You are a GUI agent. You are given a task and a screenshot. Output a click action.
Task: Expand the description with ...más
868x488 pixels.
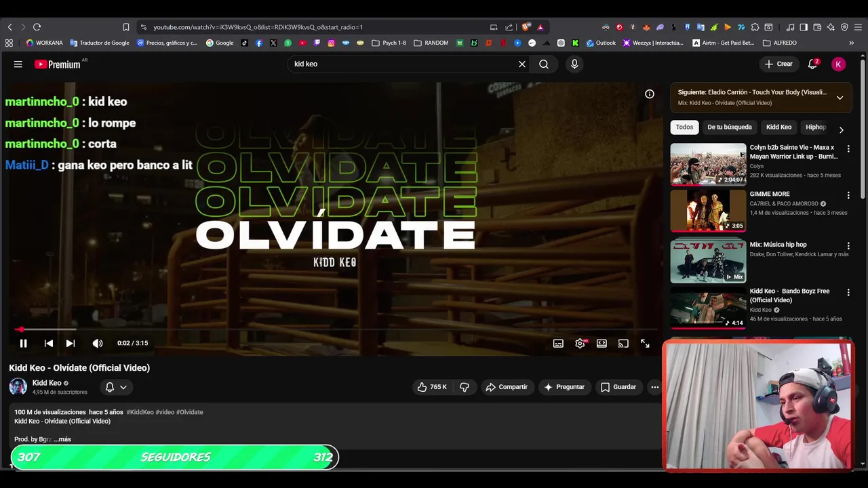62,439
